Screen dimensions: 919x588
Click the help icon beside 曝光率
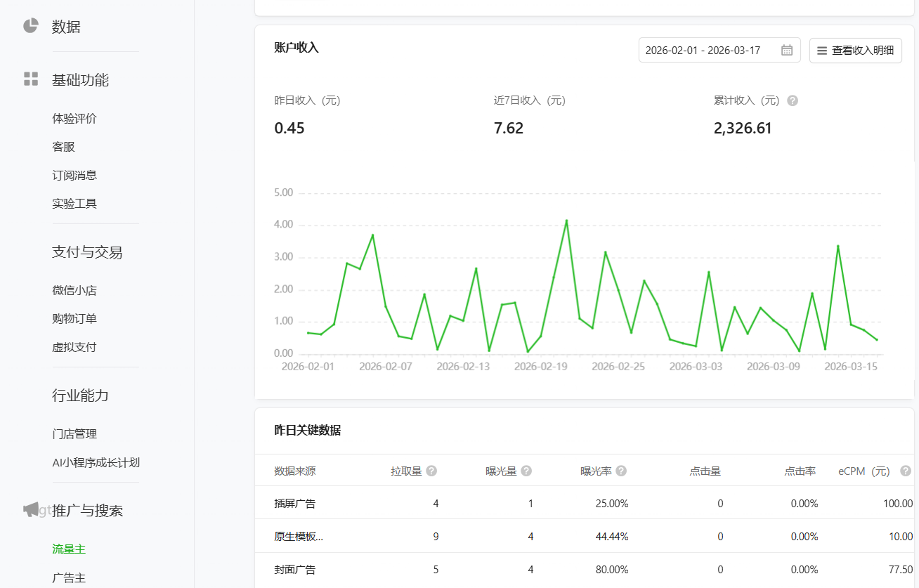click(x=622, y=471)
